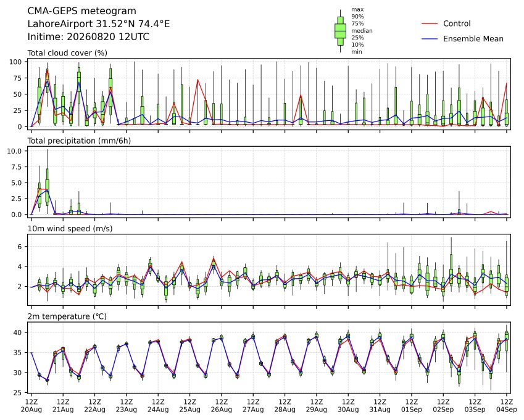Click the '7.5' tick on precipitation axis

click(17, 167)
